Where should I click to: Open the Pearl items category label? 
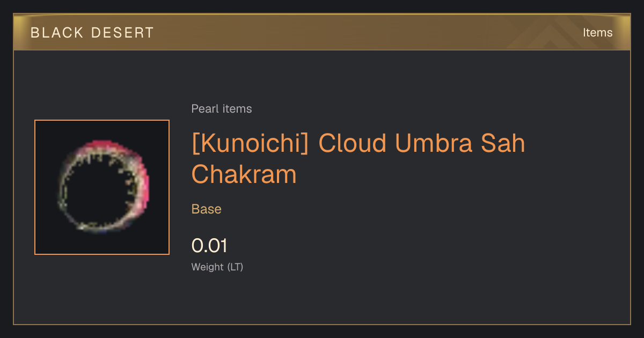click(x=222, y=109)
